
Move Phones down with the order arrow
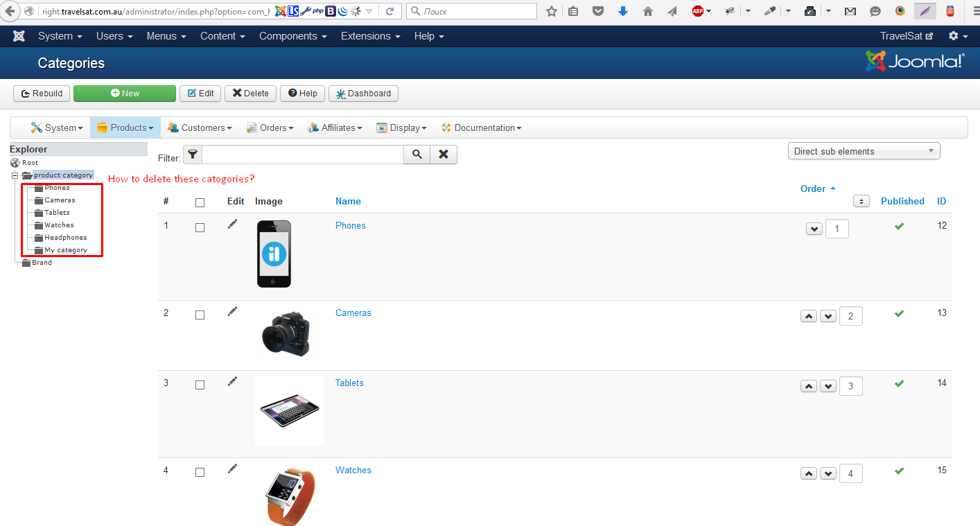coord(814,229)
